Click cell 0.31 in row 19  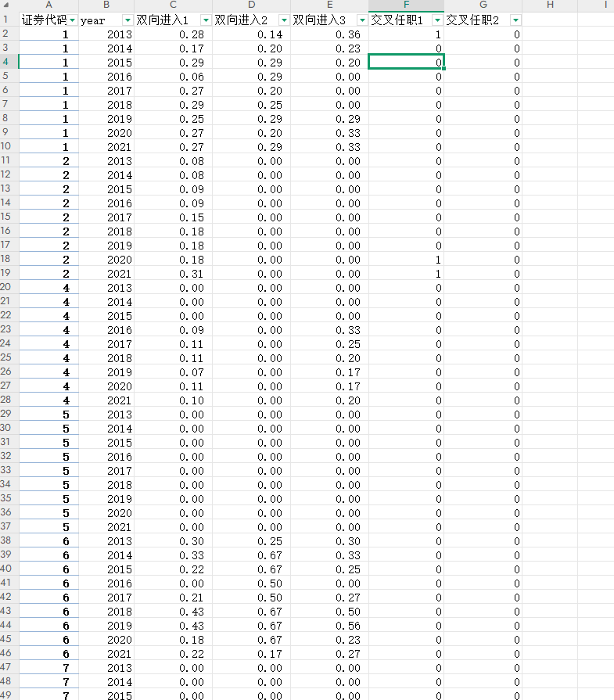click(x=174, y=274)
